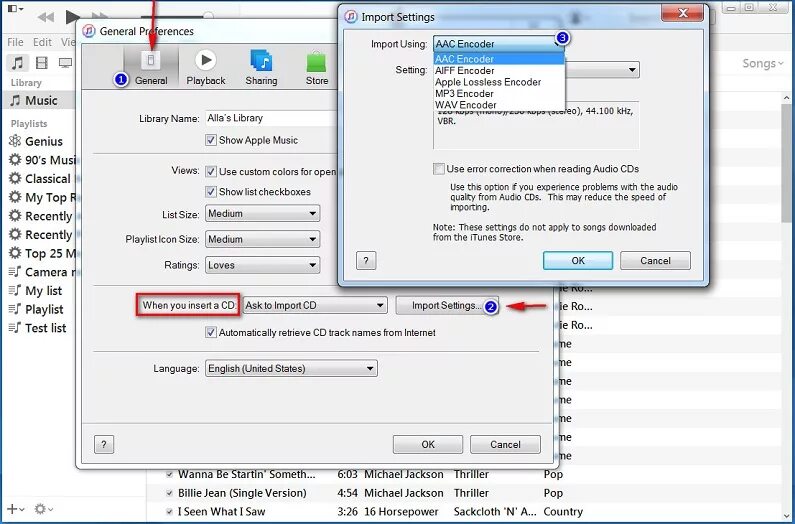
Task: Open the Sharing preferences tab
Action: click(x=261, y=68)
